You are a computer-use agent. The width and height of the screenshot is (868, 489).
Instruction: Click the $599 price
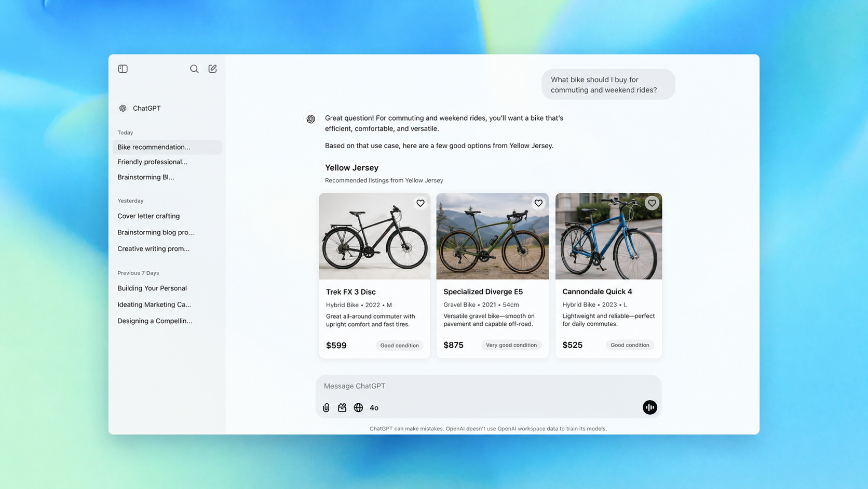pyautogui.click(x=336, y=346)
